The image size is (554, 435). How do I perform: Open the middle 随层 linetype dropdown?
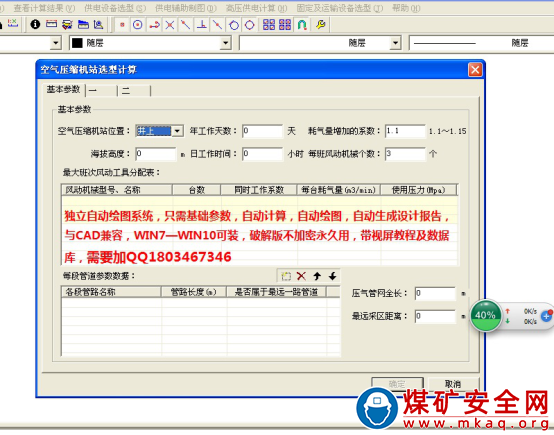tap(396, 43)
